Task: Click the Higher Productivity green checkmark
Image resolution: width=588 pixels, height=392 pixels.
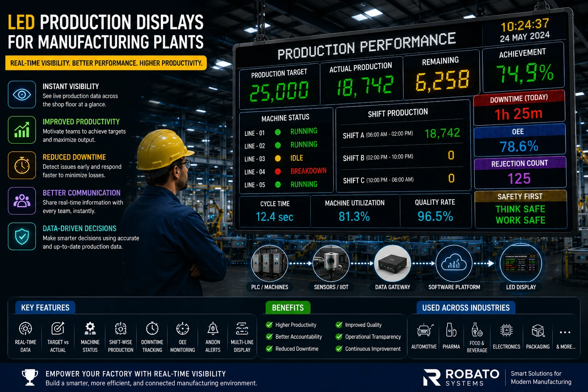Action: (x=269, y=325)
